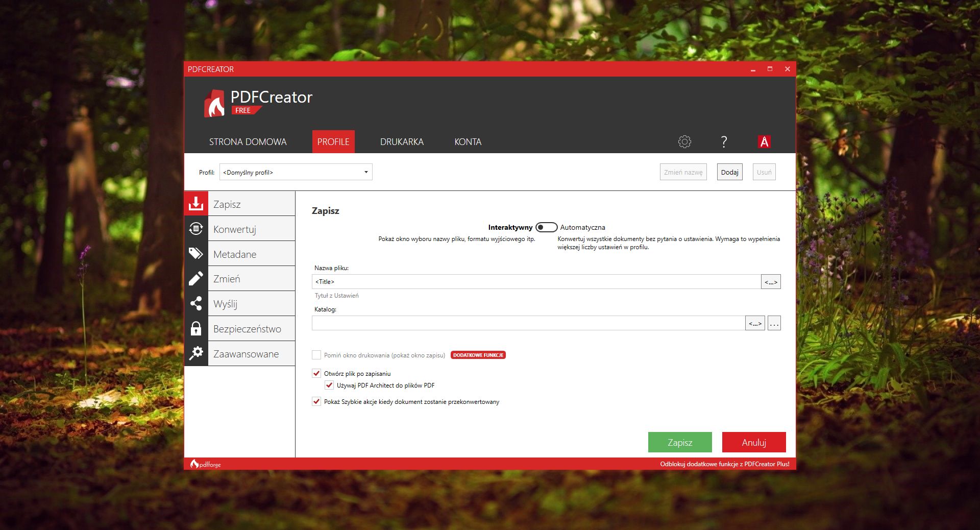Open the token picker next to Nazwa pliku
The height and width of the screenshot is (530, 980).
pos(770,281)
